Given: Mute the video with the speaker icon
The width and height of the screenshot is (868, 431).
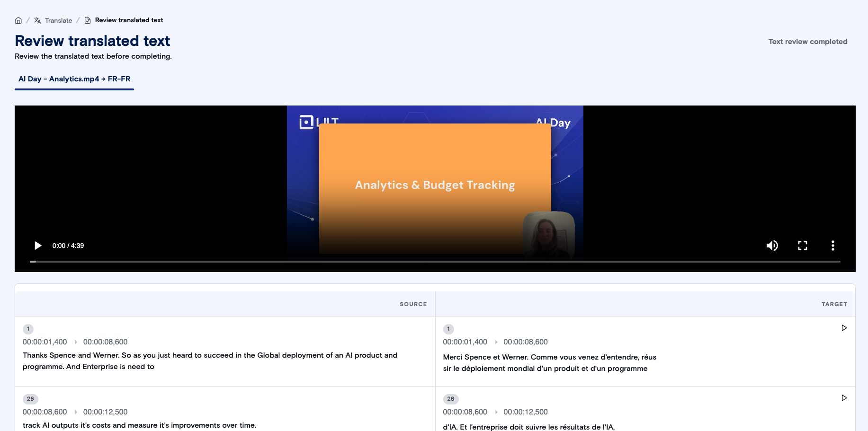Looking at the screenshot, I should (772, 246).
